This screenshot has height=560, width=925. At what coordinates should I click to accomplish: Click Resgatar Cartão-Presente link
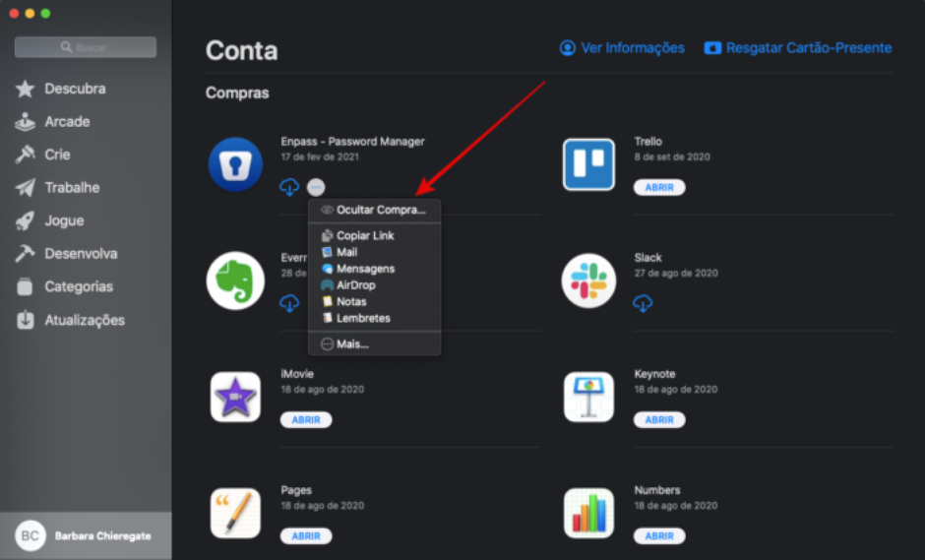(798, 48)
